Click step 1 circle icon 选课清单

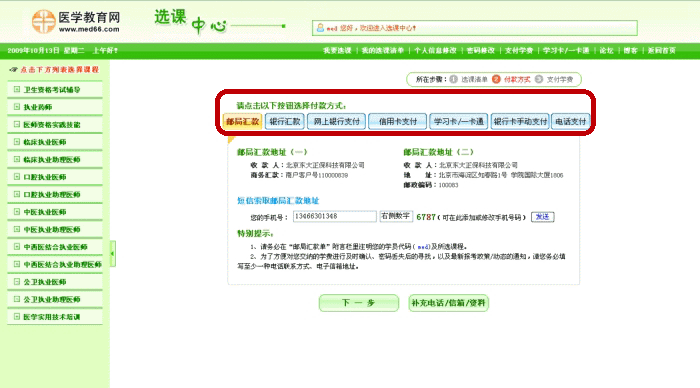point(454,79)
